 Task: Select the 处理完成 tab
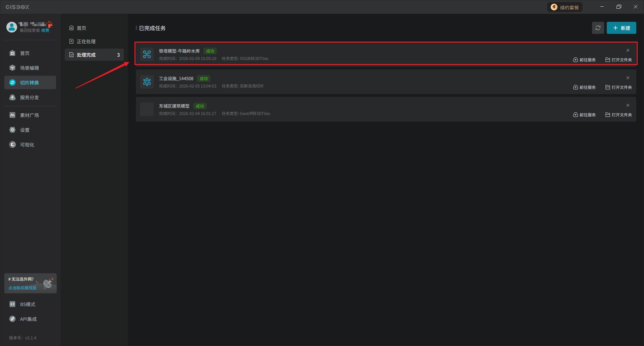(x=86, y=55)
